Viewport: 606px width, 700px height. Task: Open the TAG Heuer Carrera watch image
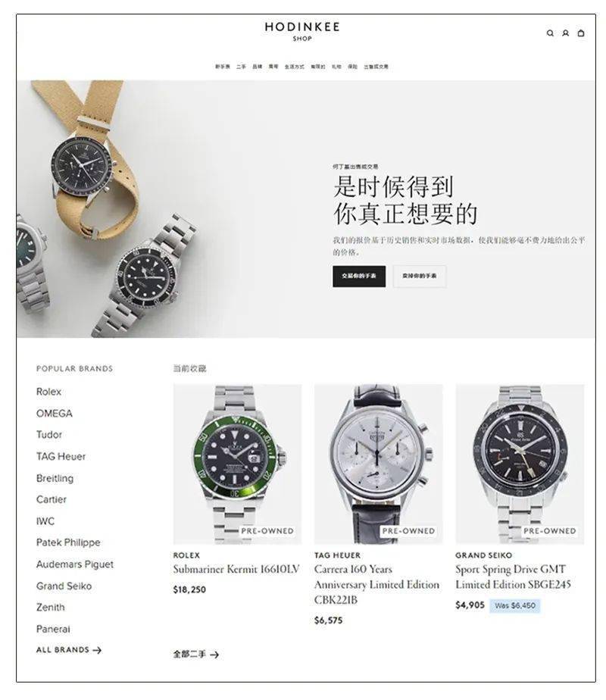[x=379, y=464]
